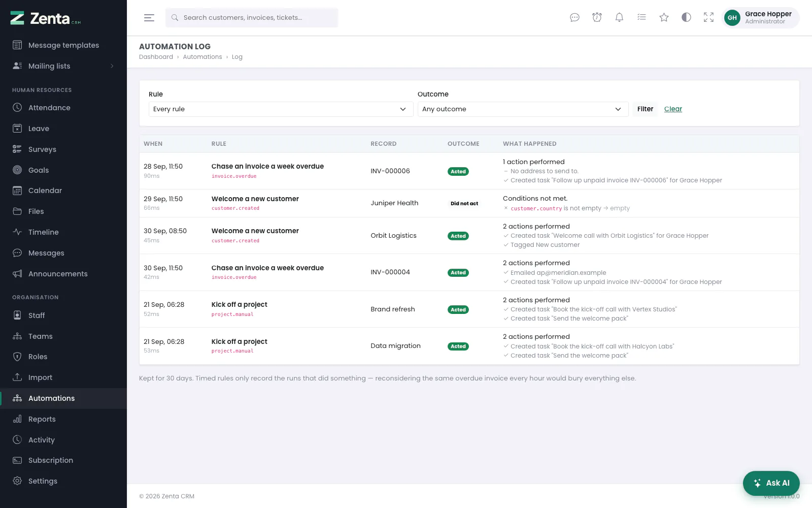Click record INV-000006 in the log
The image size is (812, 508).
click(x=390, y=171)
